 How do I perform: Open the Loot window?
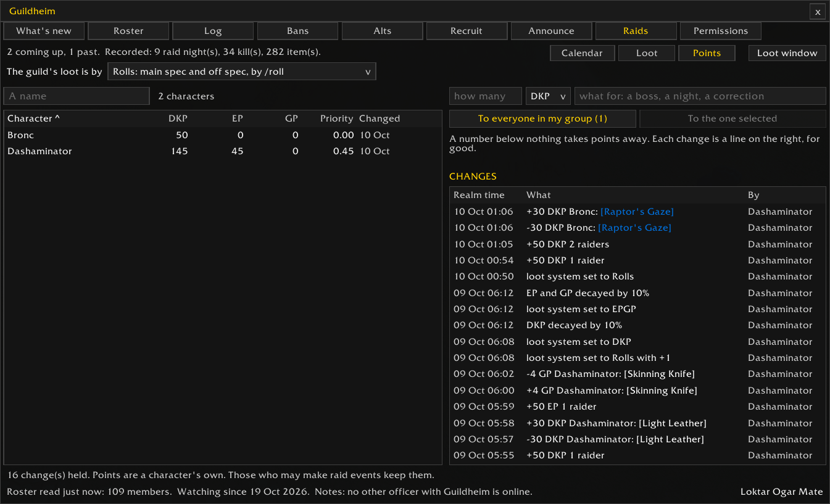tap(787, 53)
